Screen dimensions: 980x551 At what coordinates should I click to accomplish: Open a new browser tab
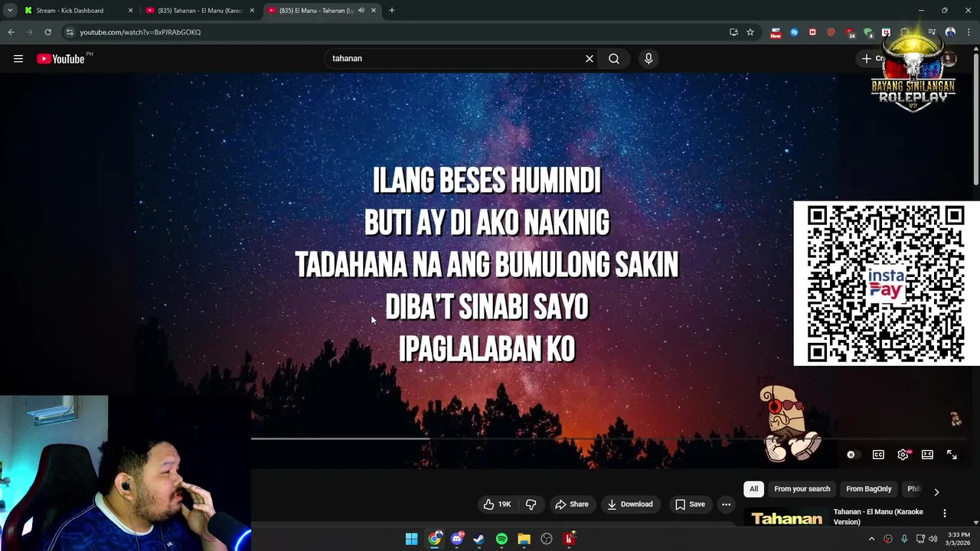pyautogui.click(x=391, y=11)
